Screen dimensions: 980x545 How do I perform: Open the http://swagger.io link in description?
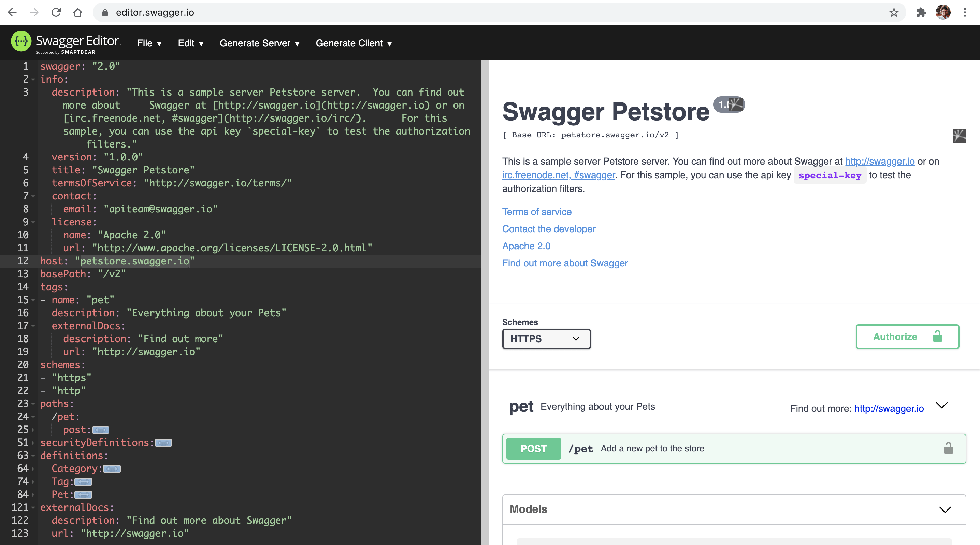[880, 162]
